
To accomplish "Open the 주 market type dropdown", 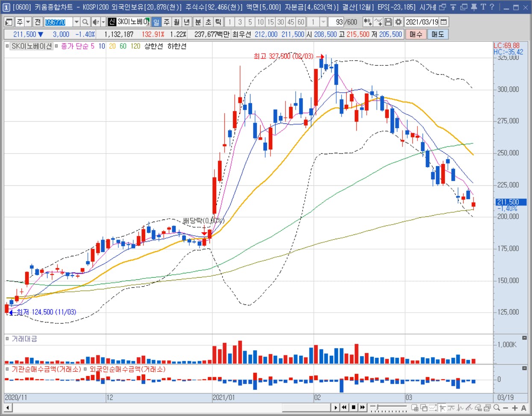I will click(x=28, y=22).
